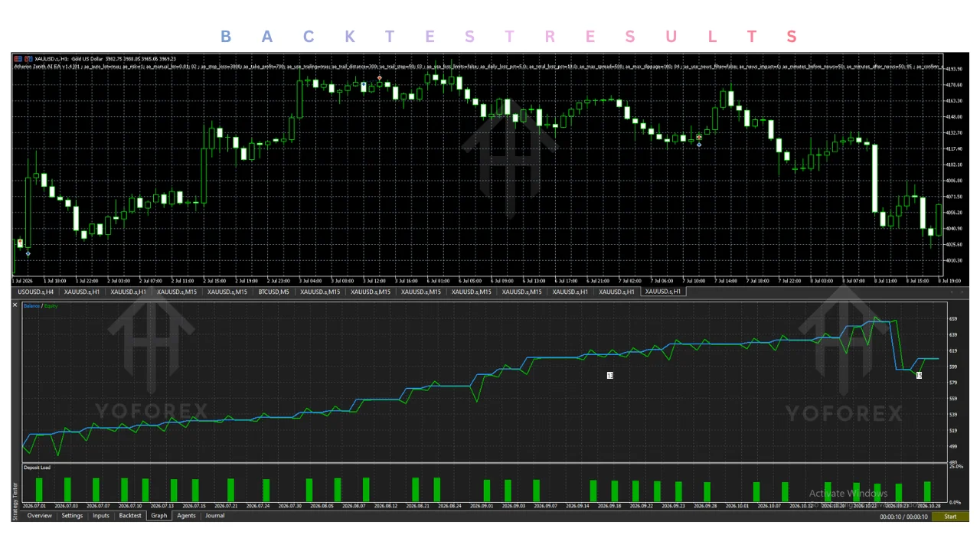Close the Strategy Tester panel
Image resolution: width=980 pixels, height=551 pixels.
point(15,305)
